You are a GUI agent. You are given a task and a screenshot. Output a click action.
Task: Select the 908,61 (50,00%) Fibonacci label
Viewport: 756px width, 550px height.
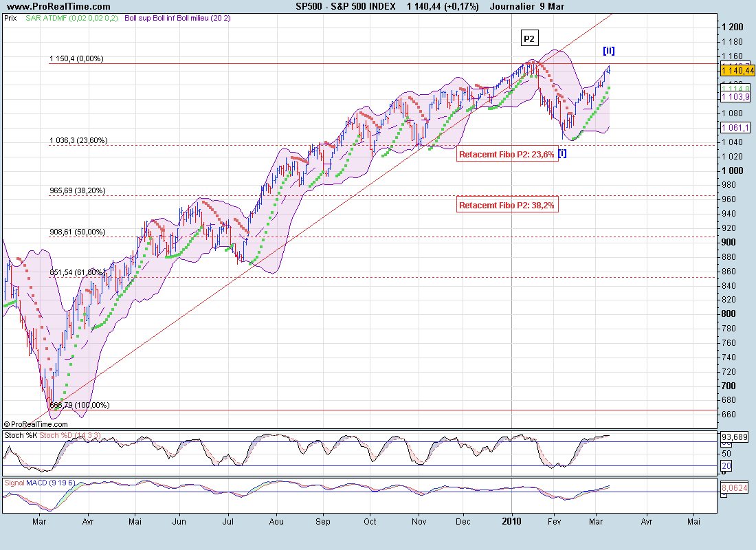77,232
